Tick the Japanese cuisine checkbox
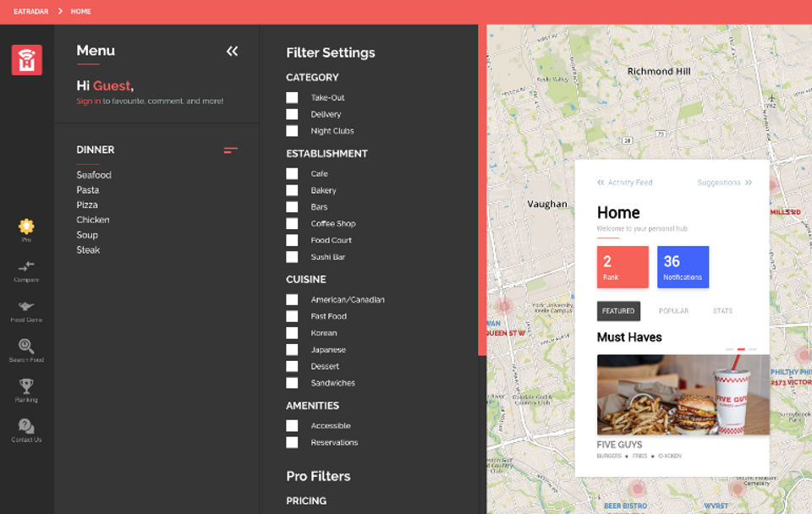Image resolution: width=812 pixels, height=514 pixels. (292, 349)
